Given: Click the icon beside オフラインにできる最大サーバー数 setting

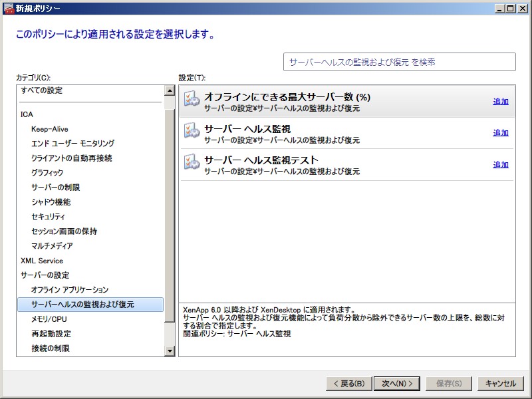Looking at the screenshot, I should point(192,100).
